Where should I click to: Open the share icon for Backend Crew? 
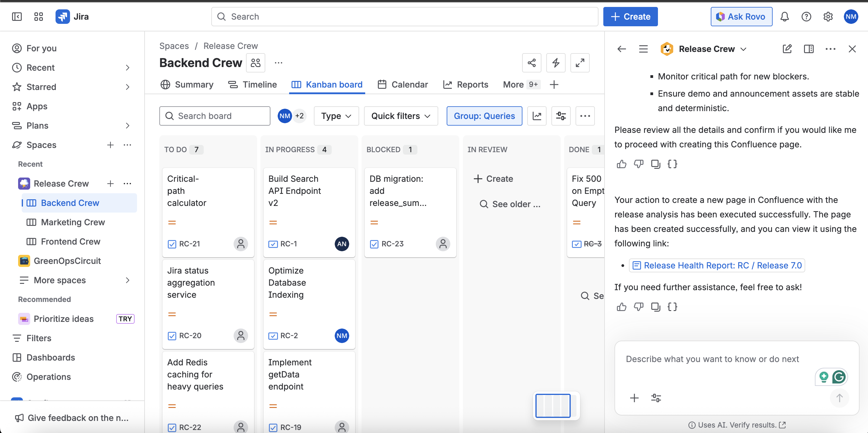(531, 63)
